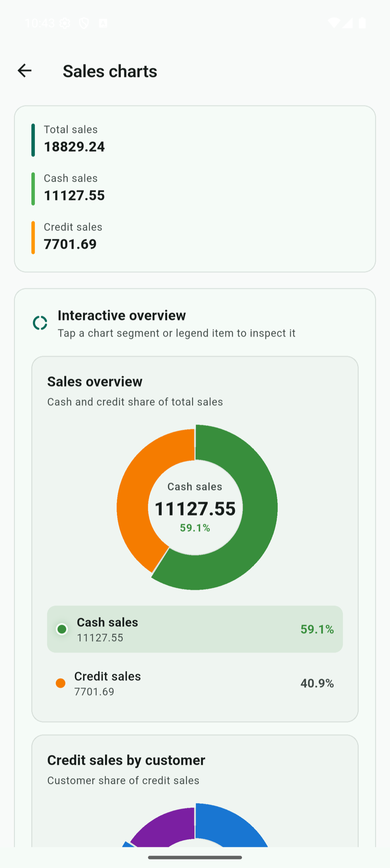Viewport: 390px width, 868px height.
Task: Tap the Total sales value 18829.24
Action: pos(75,147)
